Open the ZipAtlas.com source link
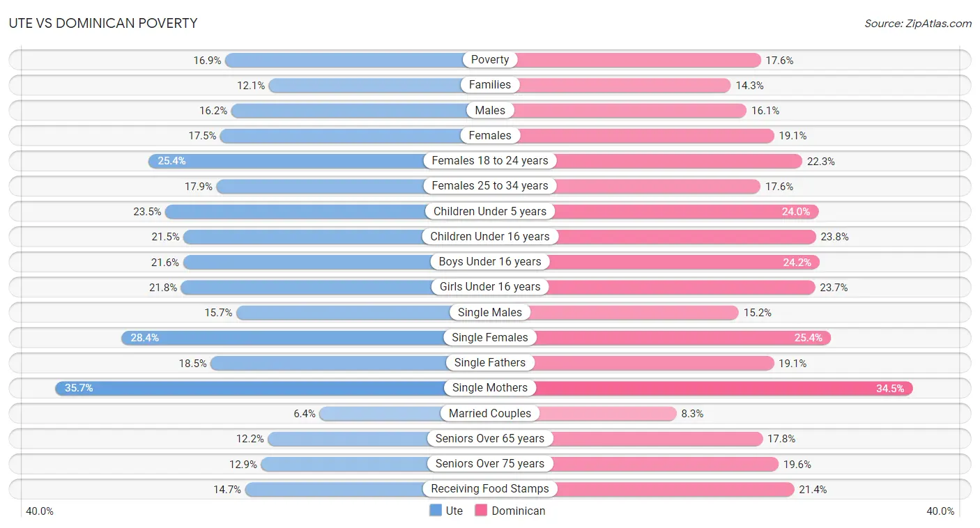The height and width of the screenshot is (528, 980). click(918, 23)
